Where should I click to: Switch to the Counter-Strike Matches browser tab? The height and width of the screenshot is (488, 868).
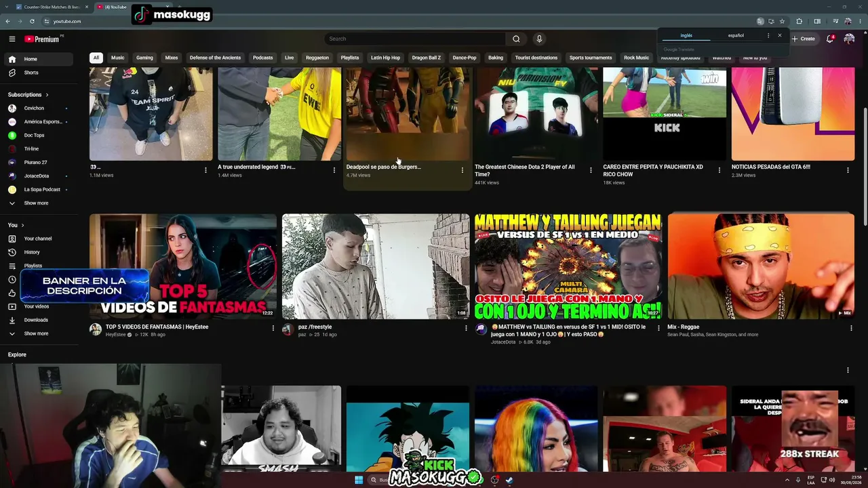(x=51, y=7)
